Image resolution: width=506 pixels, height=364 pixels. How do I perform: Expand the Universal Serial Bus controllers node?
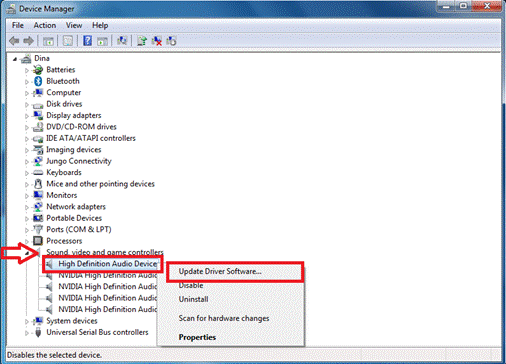(x=27, y=333)
